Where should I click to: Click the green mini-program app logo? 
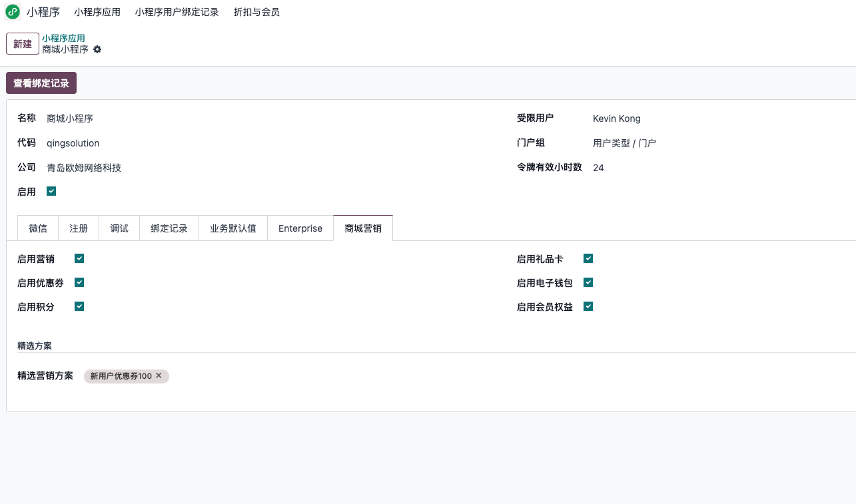click(13, 12)
